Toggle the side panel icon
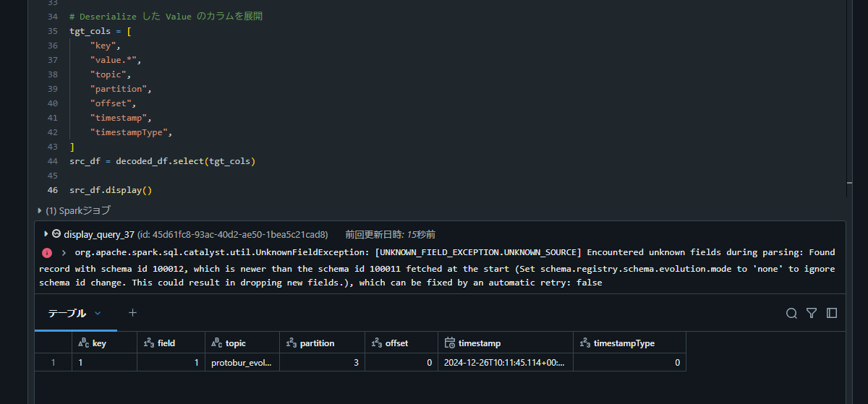 pyautogui.click(x=832, y=313)
